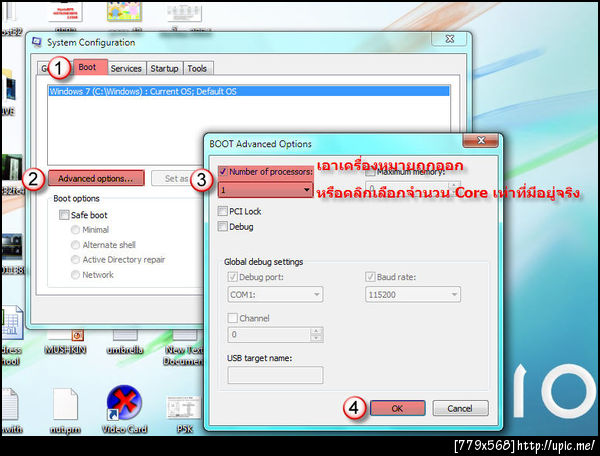600x456 pixels.
Task: Toggle the Baud rate checkbox
Action: (x=370, y=277)
